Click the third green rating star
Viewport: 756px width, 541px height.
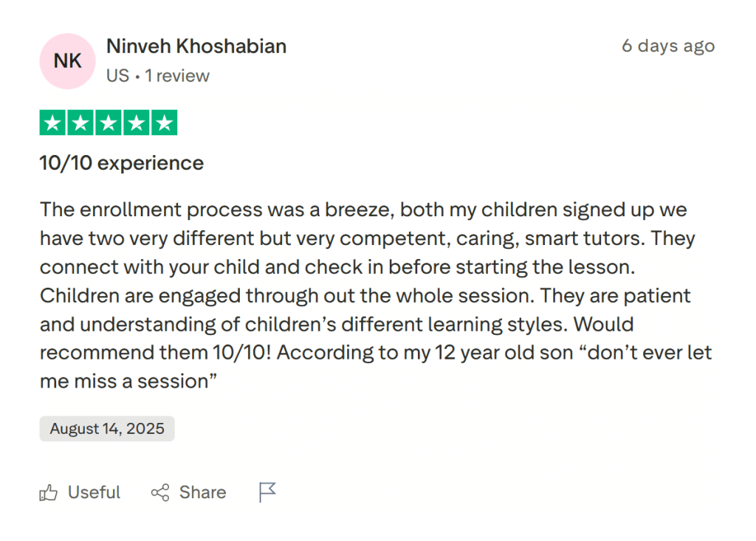(x=109, y=123)
